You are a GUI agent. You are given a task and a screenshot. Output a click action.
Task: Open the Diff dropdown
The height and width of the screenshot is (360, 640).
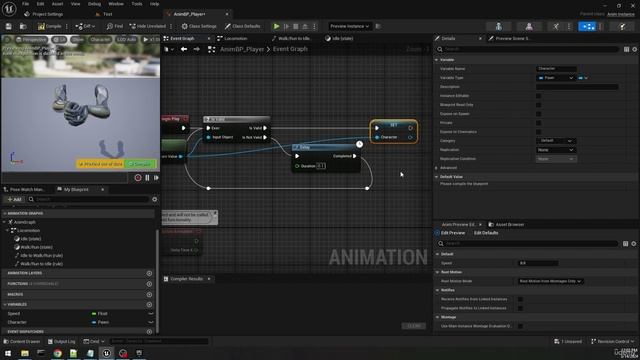(x=85, y=26)
